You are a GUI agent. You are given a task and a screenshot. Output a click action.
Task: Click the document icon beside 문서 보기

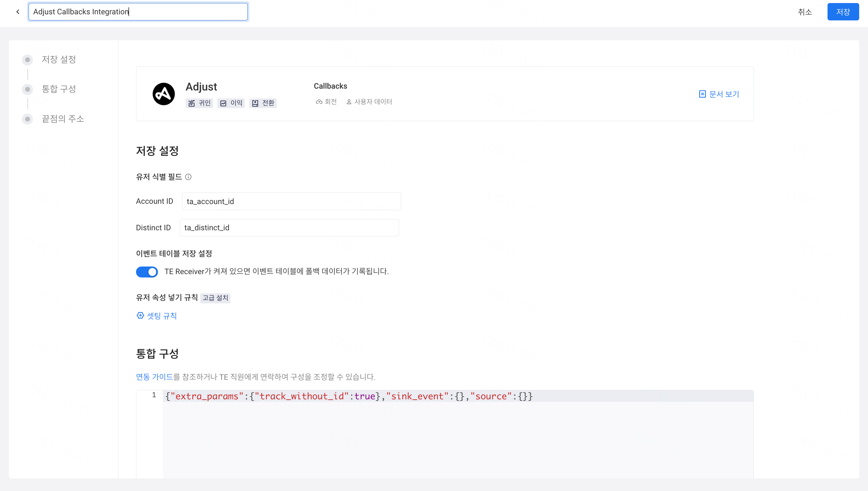click(702, 94)
